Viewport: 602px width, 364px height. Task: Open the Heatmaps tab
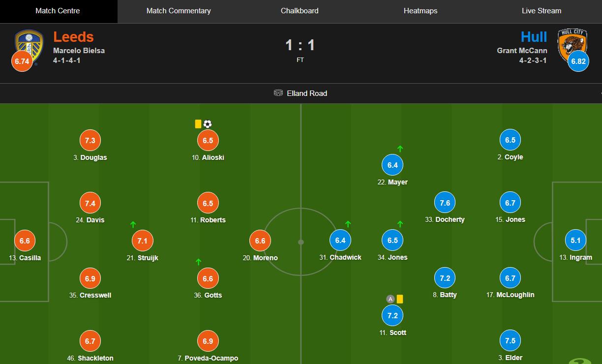[421, 11]
